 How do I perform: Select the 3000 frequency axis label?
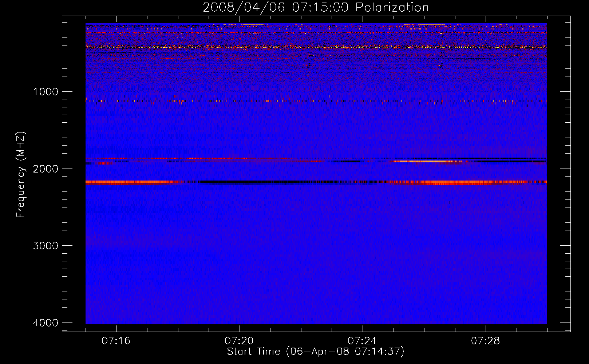(46, 246)
